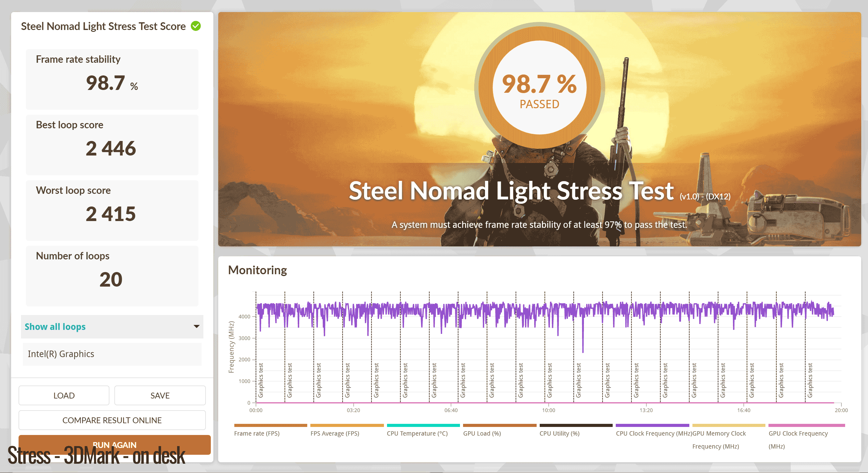Toggle CPU Clock Frequency legend swatch

(652, 425)
